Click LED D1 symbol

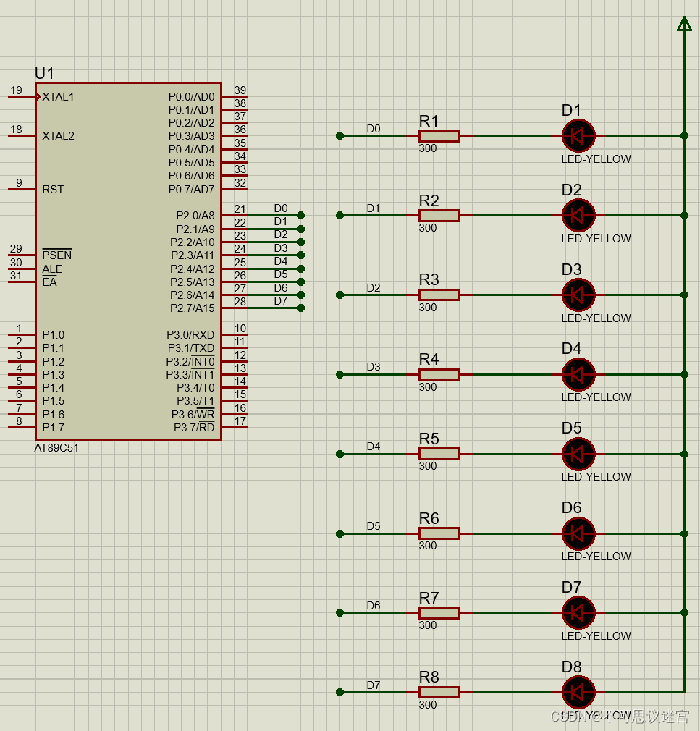click(578, 135)
